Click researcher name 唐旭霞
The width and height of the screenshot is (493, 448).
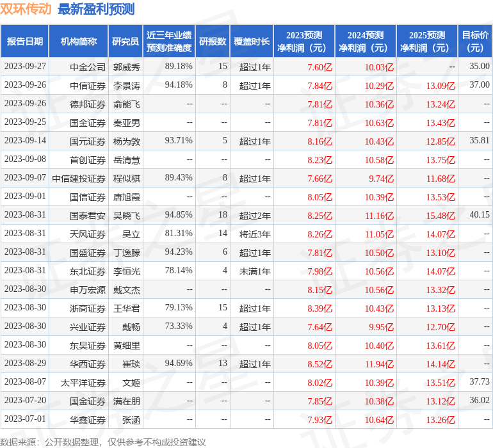pyautogui.click(x=127, y=197)
